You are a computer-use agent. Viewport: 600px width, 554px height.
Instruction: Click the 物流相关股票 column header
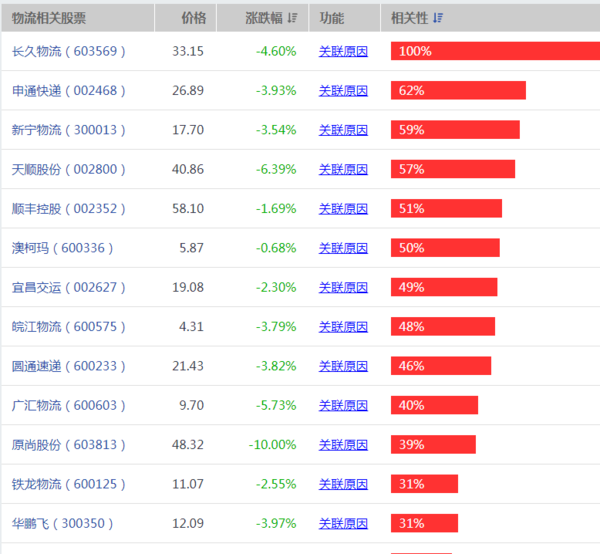78,18
